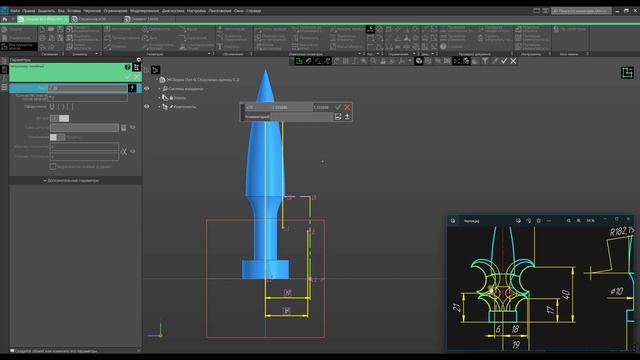Viewport: 640px width, 360px height.
Task: Click the tolerance class input field
Action: pos(84,128)
